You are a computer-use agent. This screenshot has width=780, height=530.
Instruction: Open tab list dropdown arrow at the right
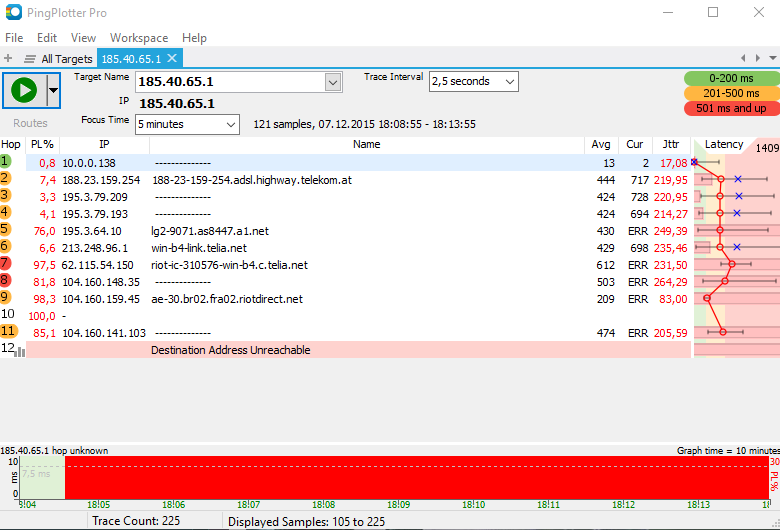(x=773, y=58)
